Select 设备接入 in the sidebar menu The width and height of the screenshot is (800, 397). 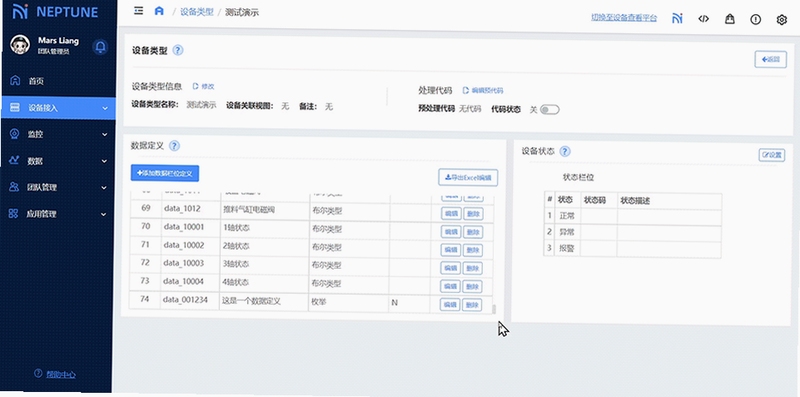click(x=58, y=108)
